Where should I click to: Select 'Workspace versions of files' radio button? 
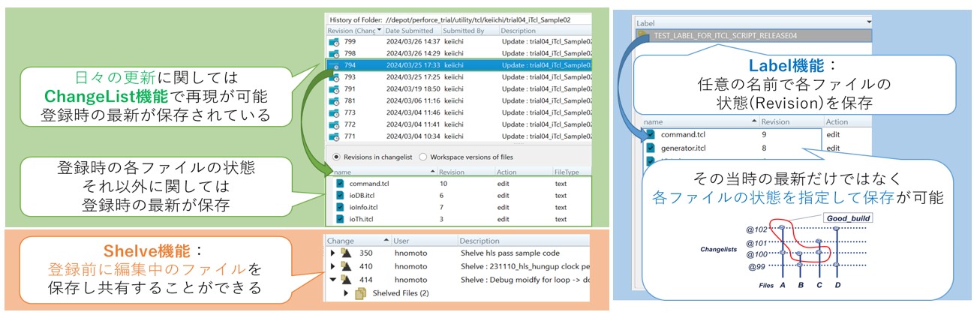[x=423, y=157]
